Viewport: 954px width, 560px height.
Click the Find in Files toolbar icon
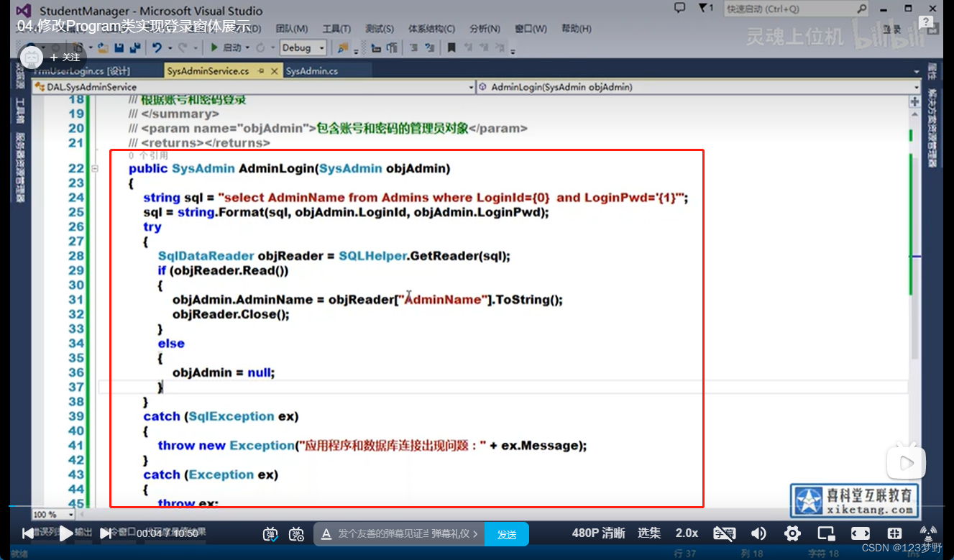[x=343, y=47]
